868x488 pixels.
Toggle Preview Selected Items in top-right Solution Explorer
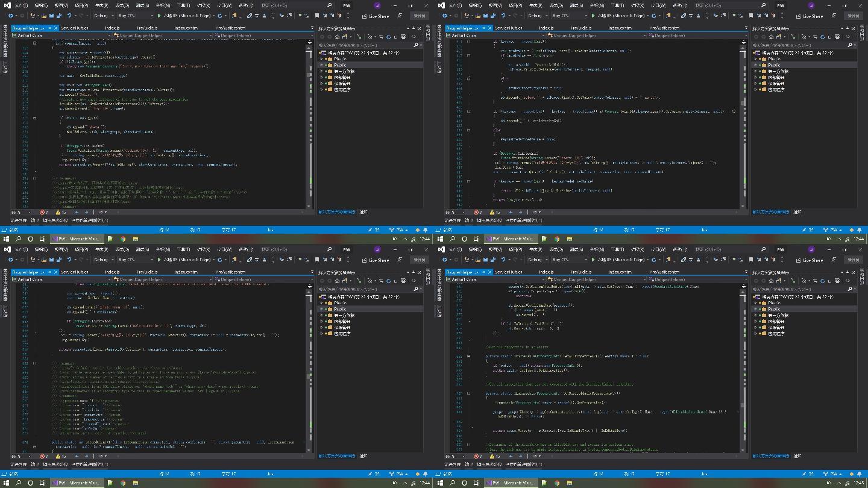pos(848,37)
